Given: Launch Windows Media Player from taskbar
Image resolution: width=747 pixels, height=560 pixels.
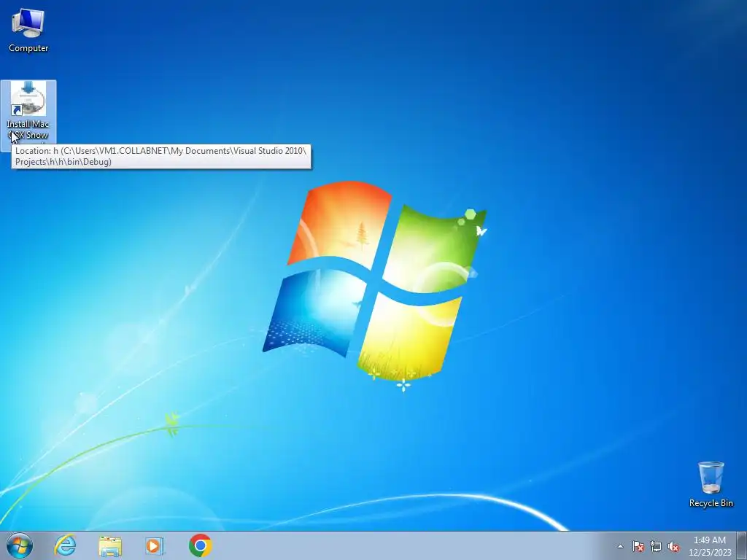Looking at the screenshot, I should (155, 545).
